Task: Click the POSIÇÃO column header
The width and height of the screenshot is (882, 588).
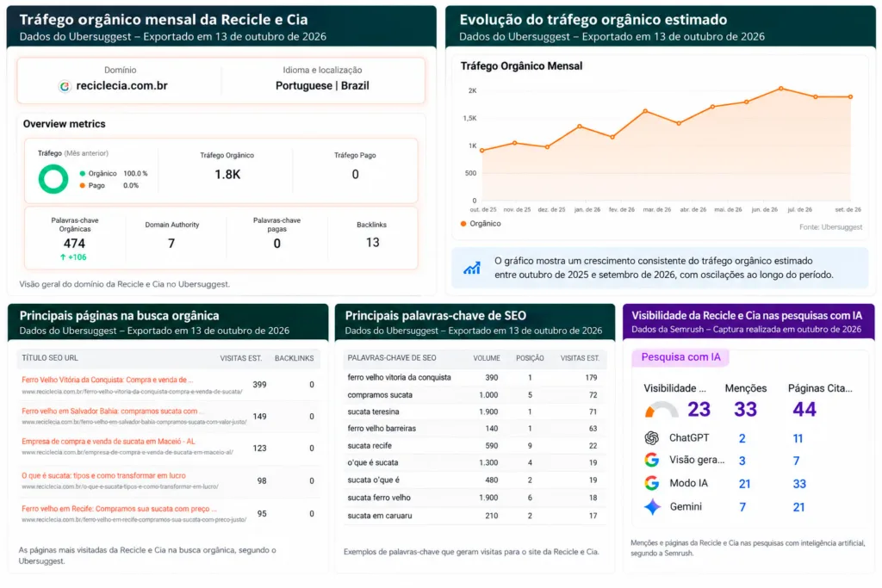Action: (x=530, y=358)
